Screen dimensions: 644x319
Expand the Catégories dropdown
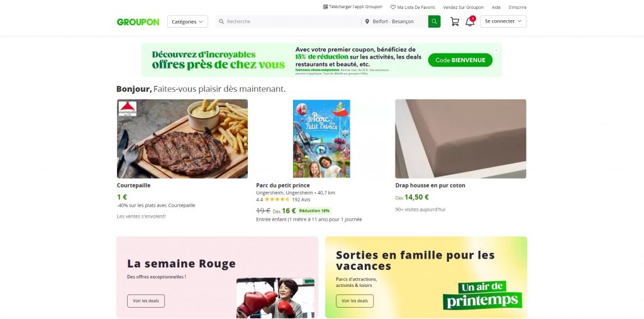pyautogui.click(x=187, y=21)
